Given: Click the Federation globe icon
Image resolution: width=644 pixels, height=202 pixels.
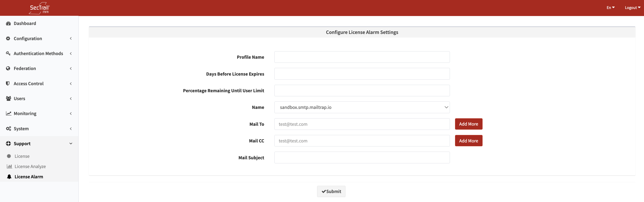Looking at the screenshot, I should coord(8,69).
